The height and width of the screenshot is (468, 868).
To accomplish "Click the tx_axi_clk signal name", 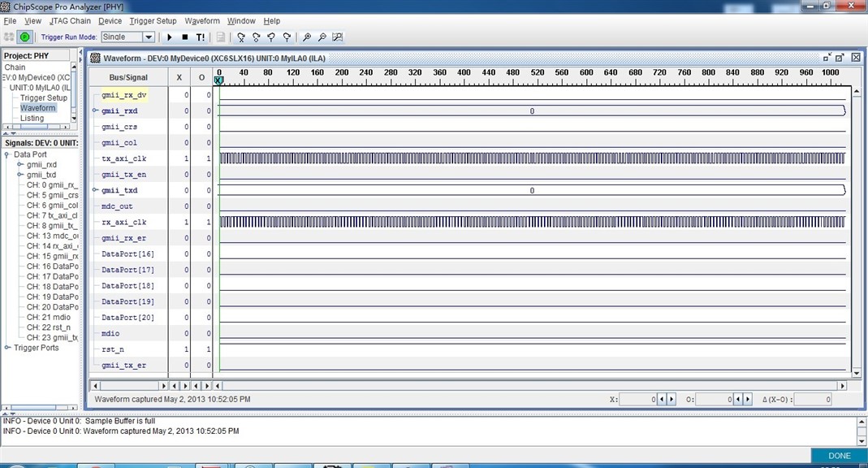I will tap(123, 158).
